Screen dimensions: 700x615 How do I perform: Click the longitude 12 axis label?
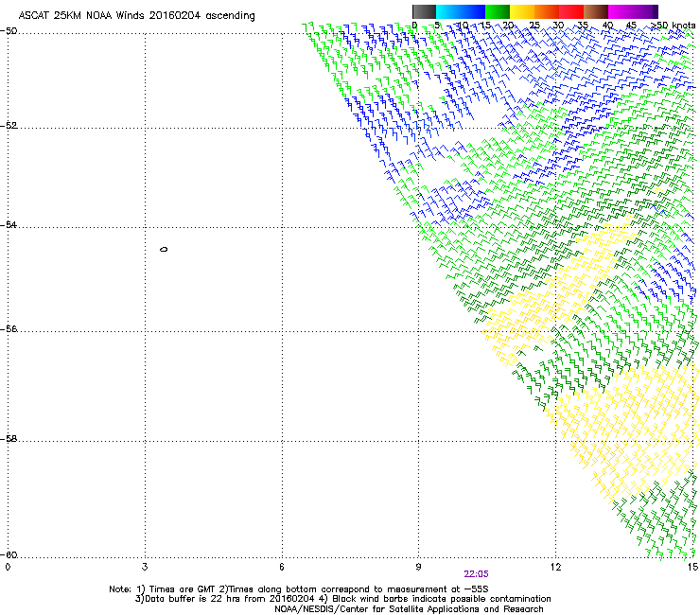tap(555, 567)
